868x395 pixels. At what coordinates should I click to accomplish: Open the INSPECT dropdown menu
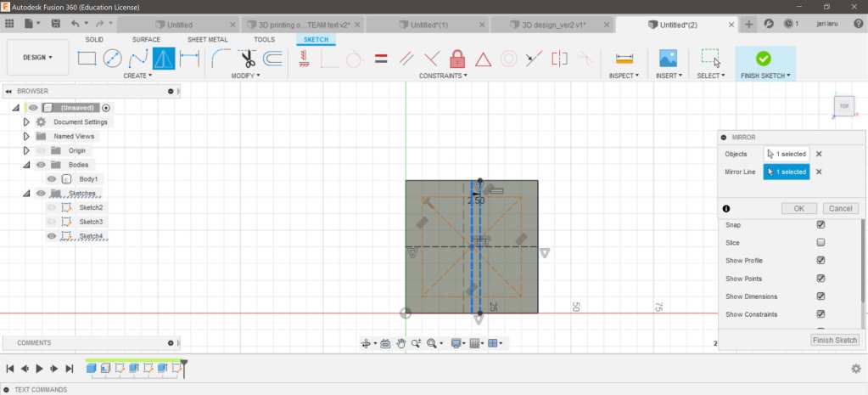[x=624, y=76]
